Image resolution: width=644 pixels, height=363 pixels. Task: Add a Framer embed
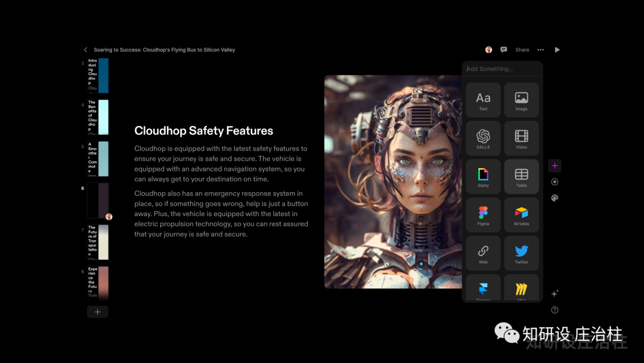coord(483,288)
